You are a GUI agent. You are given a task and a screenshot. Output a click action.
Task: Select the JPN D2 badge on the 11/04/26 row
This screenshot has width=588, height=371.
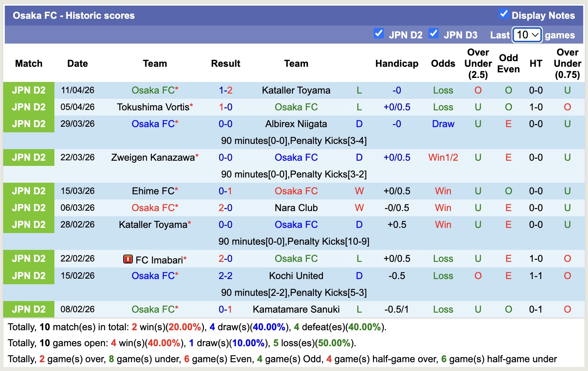(28, 90)
